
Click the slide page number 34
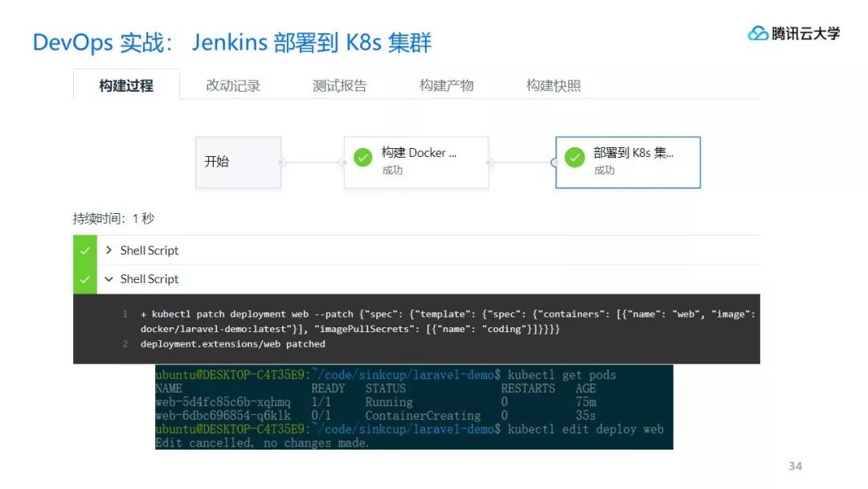pos(796,466)
